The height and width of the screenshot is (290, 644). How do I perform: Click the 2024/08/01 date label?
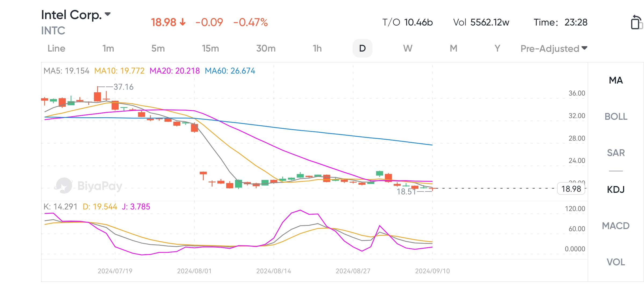194,271
